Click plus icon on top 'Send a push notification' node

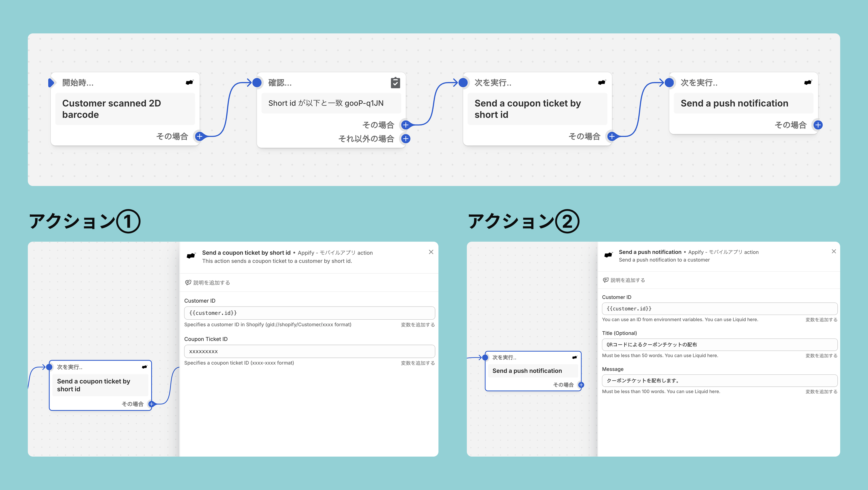coord(818,125)
